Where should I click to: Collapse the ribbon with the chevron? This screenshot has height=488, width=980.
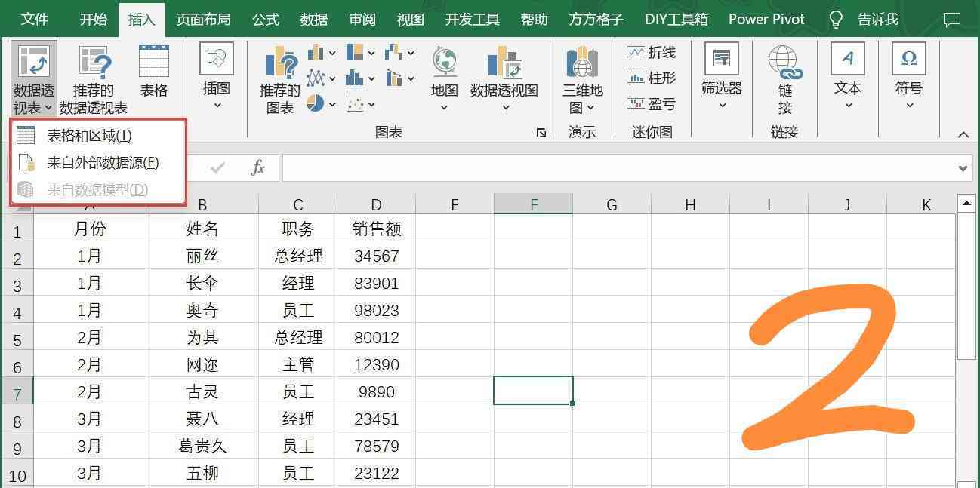(965, 134)
